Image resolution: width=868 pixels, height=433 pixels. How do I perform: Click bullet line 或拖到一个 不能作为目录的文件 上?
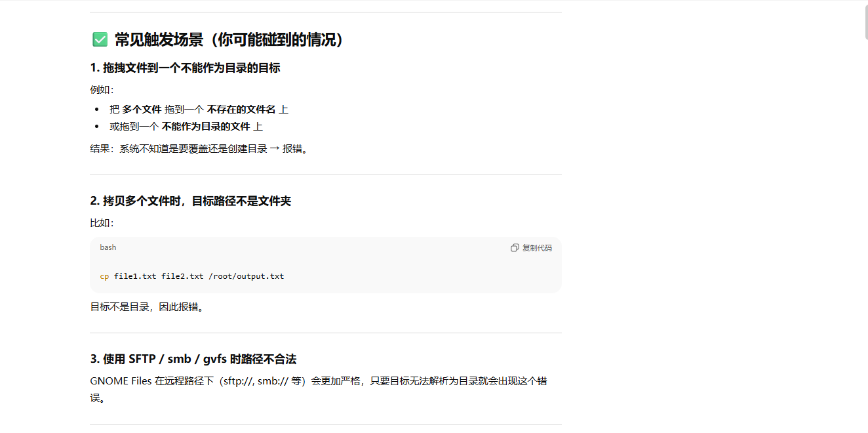[x=186, y=127]
